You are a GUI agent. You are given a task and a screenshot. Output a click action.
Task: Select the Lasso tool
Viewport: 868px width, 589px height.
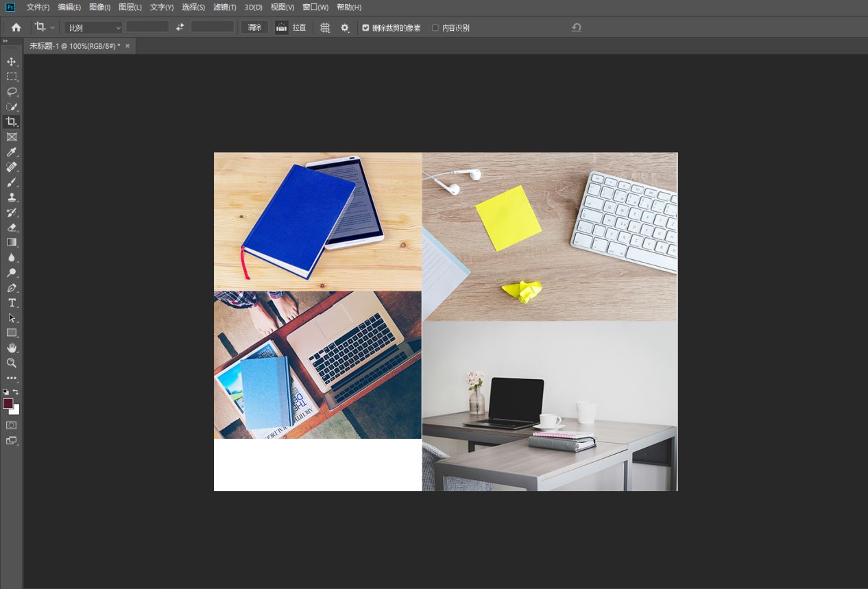click(x=12, y=92)
